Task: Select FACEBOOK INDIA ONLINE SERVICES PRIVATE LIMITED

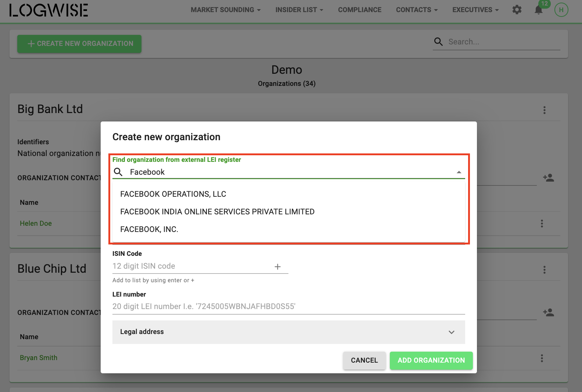Action: 289,212
